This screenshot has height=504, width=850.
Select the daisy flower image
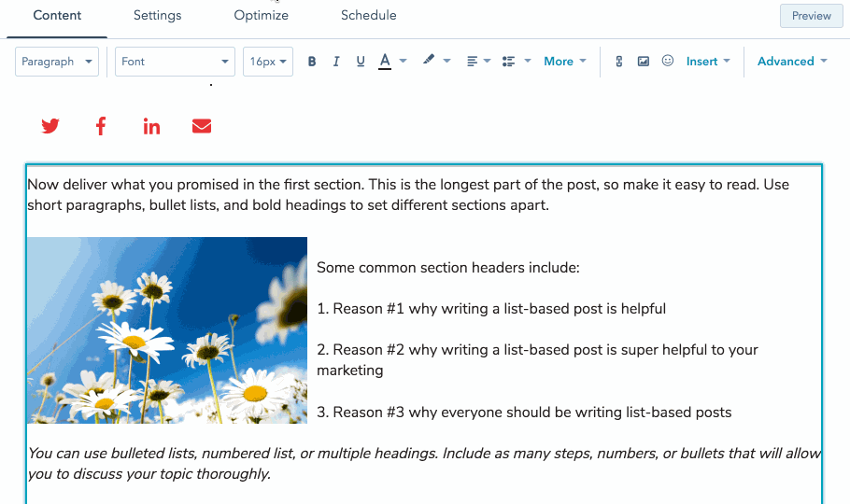[x=167, y=330]
